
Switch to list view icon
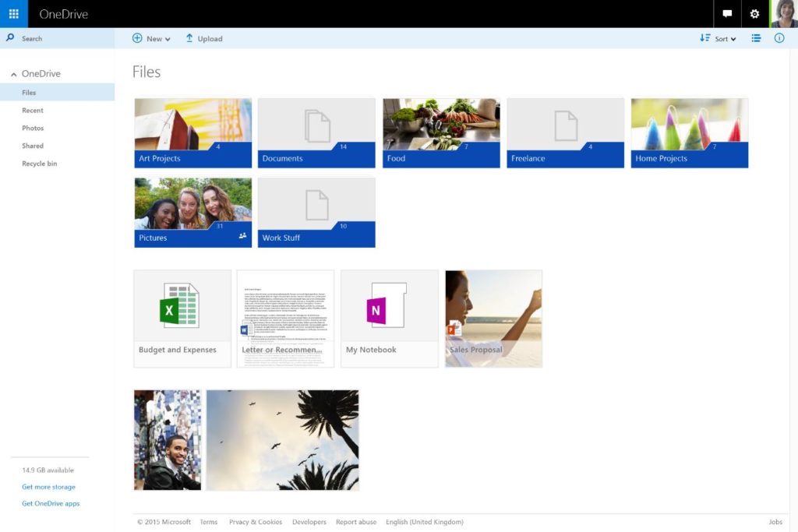756,38
